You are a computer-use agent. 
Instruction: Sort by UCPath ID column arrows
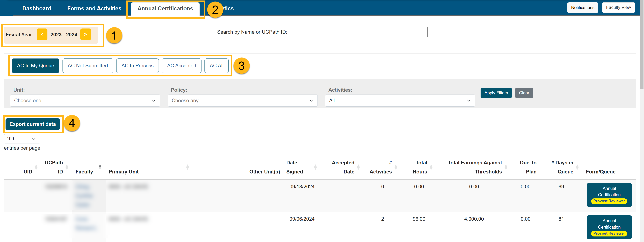(x=67, y=167)
